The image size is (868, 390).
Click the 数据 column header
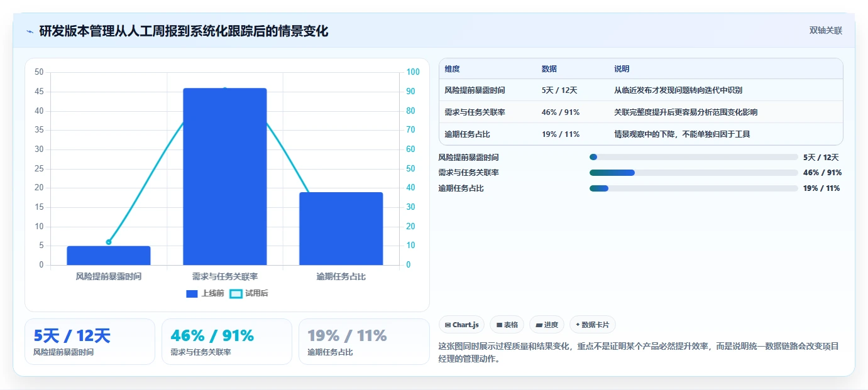tap(549, 69)
